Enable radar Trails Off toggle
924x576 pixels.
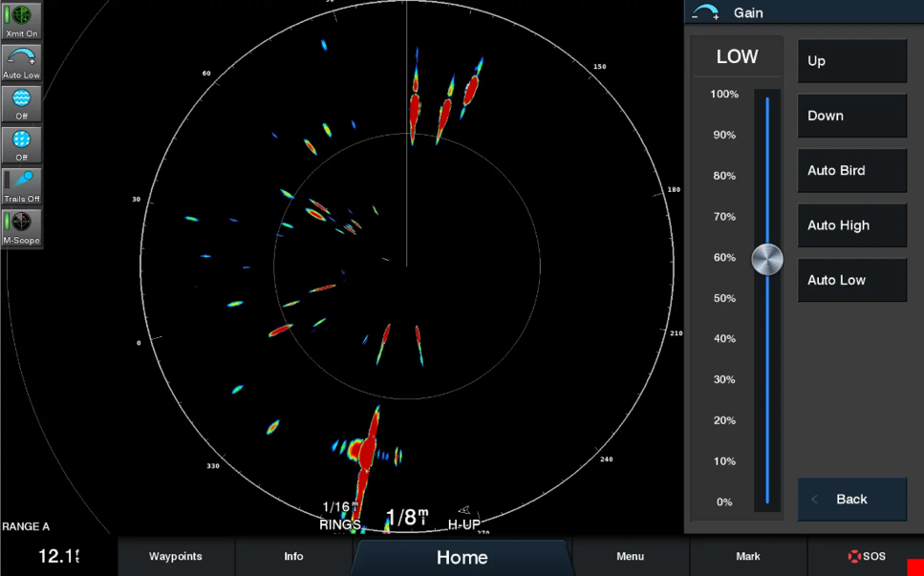coord(21,185)
